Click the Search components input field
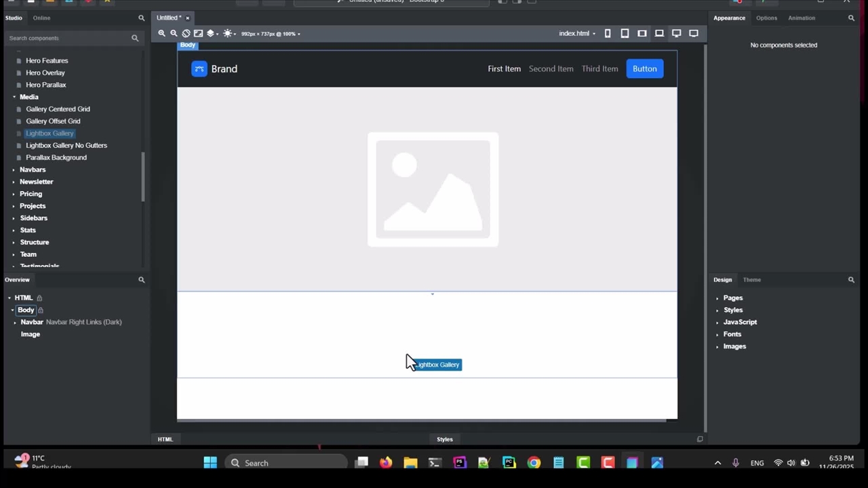The height and width of the screenshot is (488, 868). coord(68,39)
